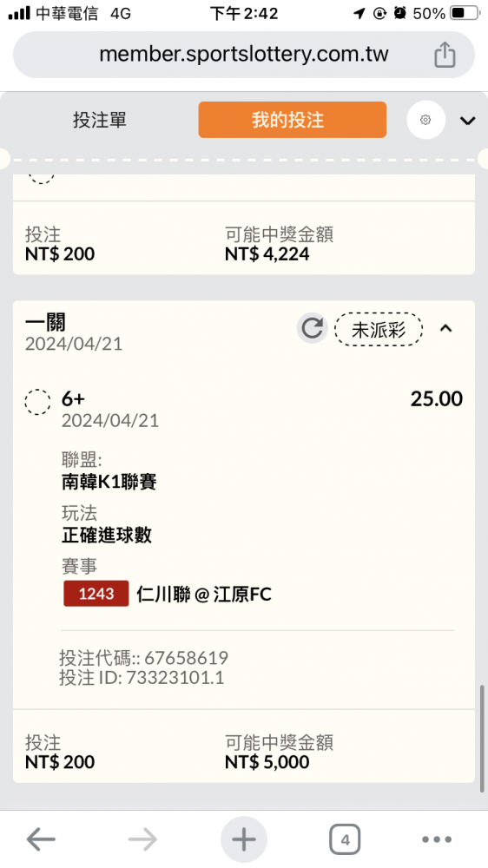
Task: Click the 未派彩 status badge
Action: point(379,330)
